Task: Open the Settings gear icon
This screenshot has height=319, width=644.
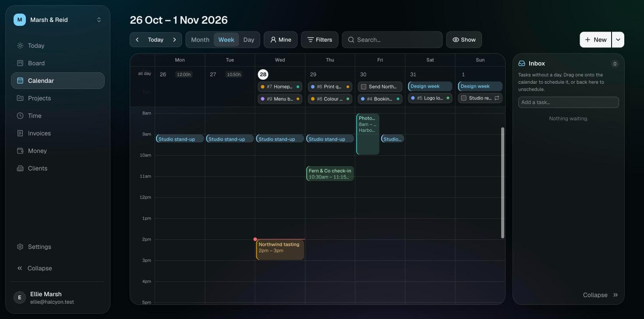Action: coord(20,247)
